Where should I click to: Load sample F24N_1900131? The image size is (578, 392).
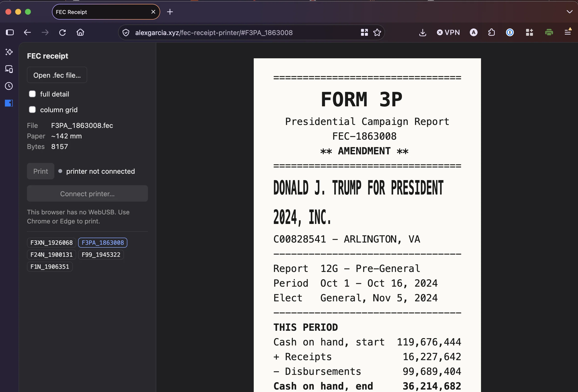click(x=51, y=255)
